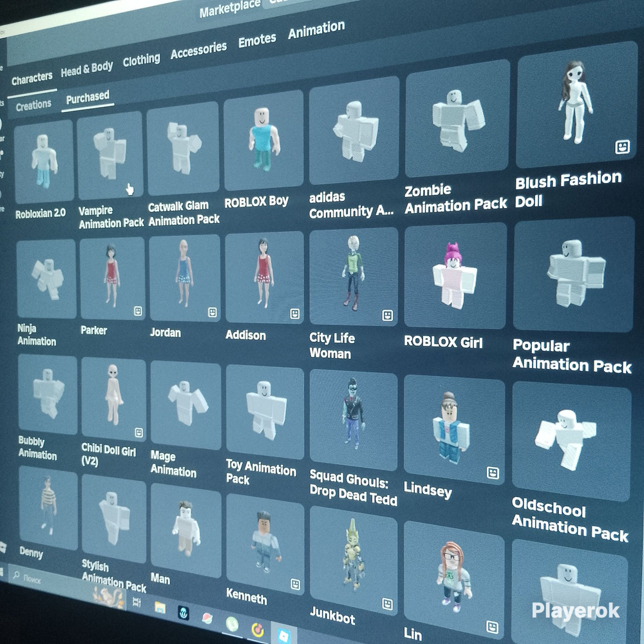Choose the Denny character thumbnail
This screenshot has width=644, height=644.
(48, 508)
